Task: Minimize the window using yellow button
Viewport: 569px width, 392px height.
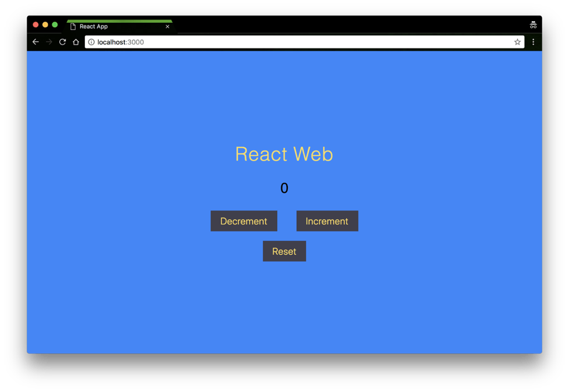Action: coord(45,25)
